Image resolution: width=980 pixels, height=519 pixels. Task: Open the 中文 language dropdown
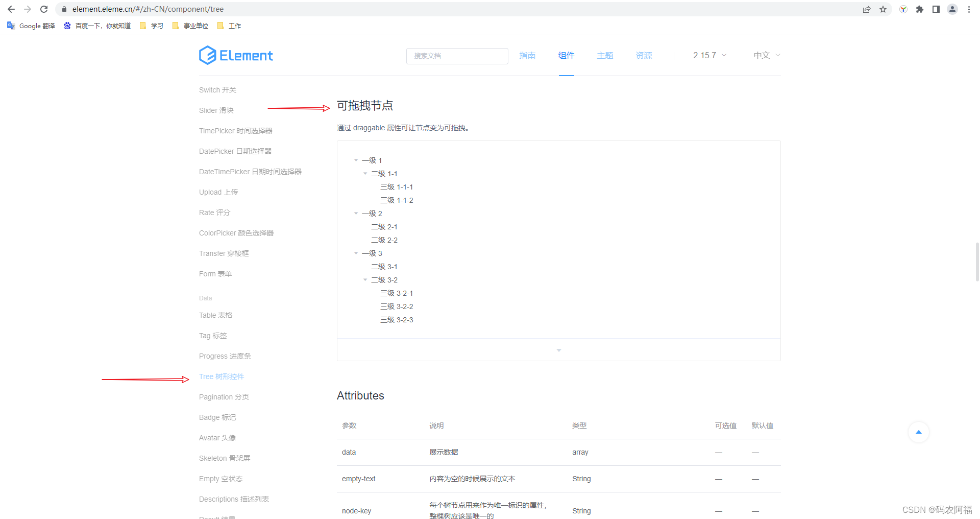click(x=767, y=55)
